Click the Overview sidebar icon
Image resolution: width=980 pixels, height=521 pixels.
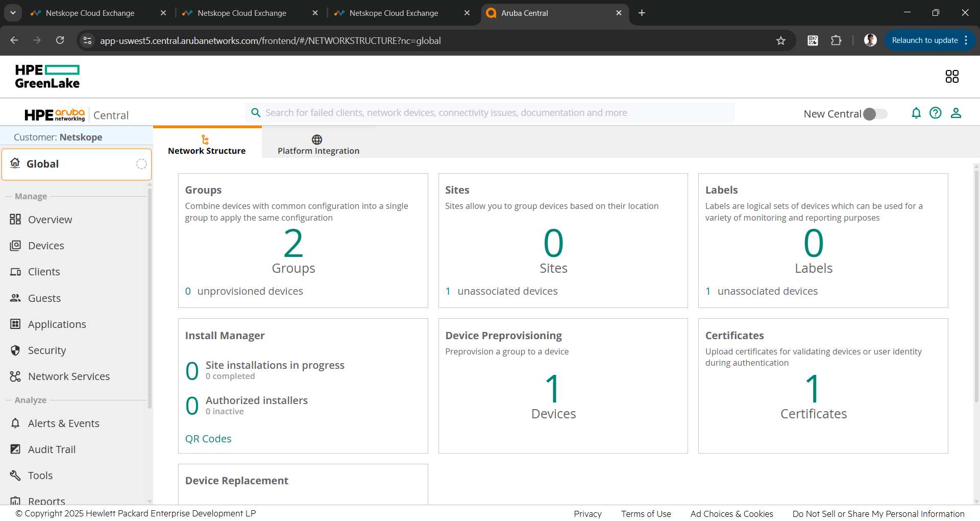coord(15,219)
